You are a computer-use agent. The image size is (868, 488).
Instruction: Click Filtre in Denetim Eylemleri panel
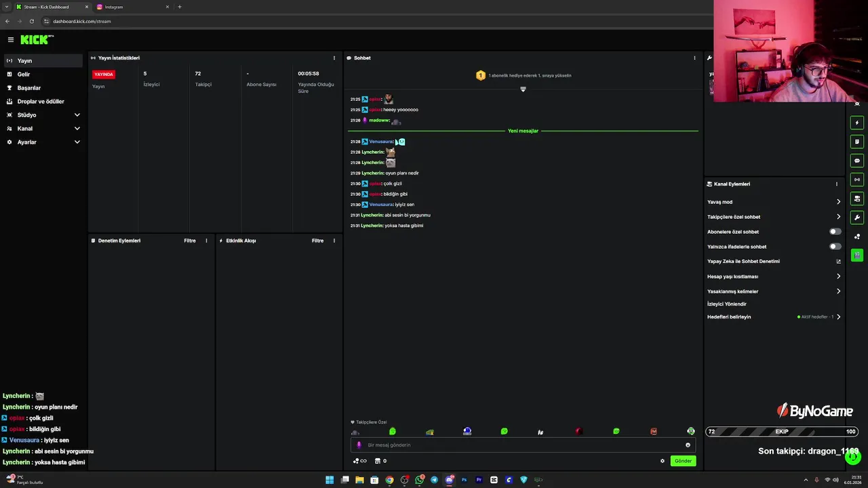190,241
